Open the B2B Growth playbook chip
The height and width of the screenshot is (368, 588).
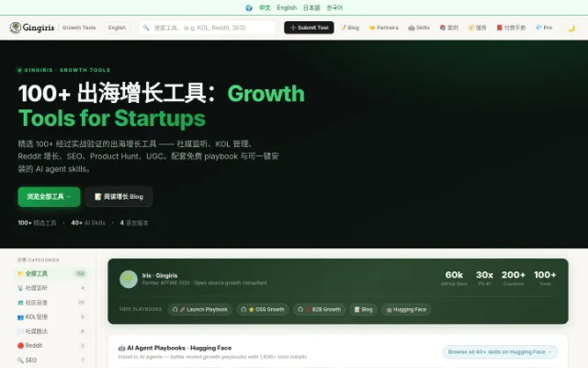(319, 309)
